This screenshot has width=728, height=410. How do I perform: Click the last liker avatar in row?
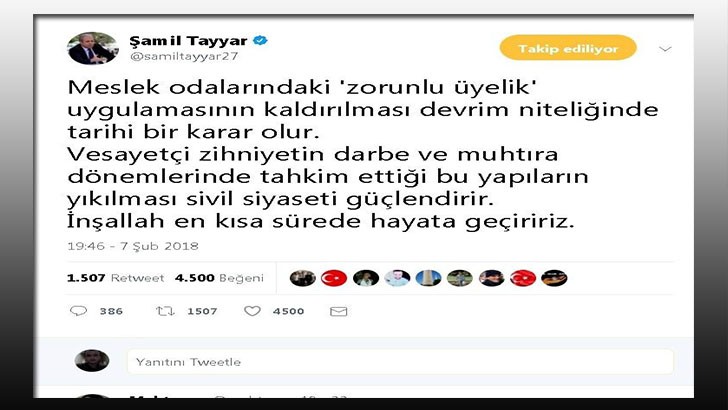(554, 278)
